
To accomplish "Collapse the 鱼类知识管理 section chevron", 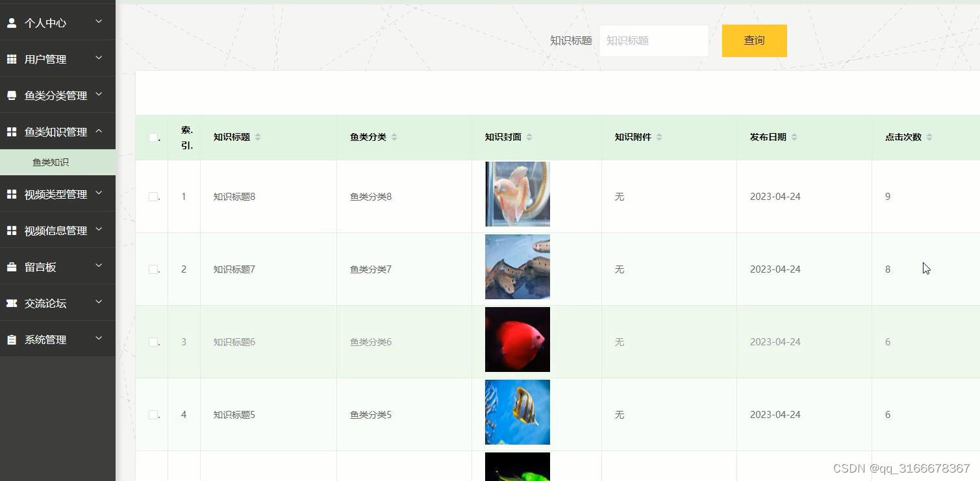I will [99, 130].
